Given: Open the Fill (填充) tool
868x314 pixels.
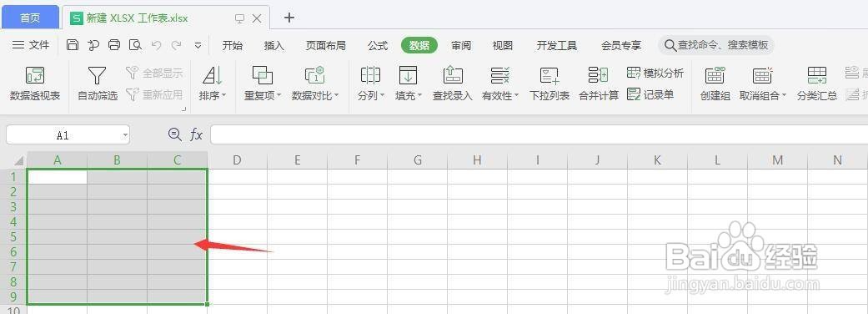Looking at the screenshot, I should pos(408,84).
